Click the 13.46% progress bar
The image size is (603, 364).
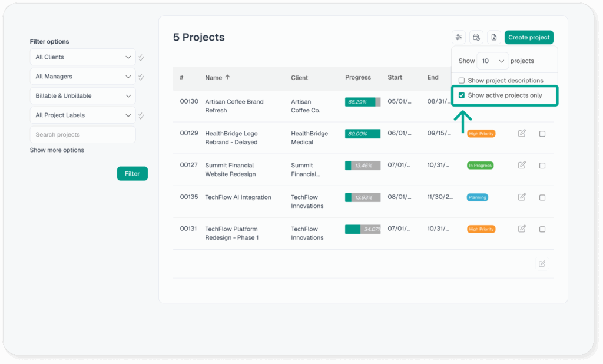pos(363,166)
